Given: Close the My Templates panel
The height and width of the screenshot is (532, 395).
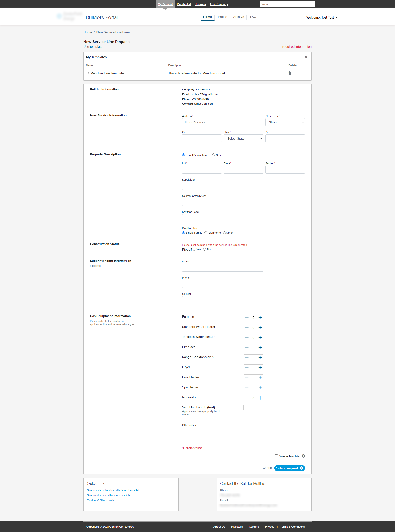Looking at the screenshot, I should 306,57.
